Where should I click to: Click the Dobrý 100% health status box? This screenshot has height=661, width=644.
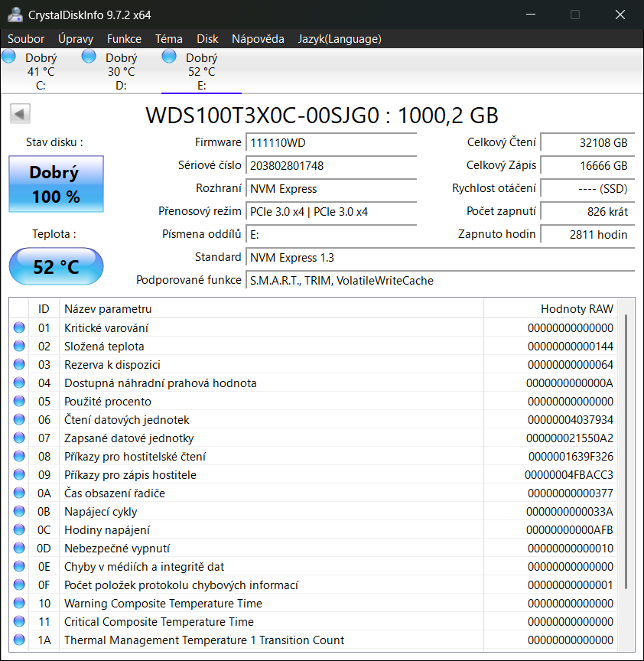point(55,184)
